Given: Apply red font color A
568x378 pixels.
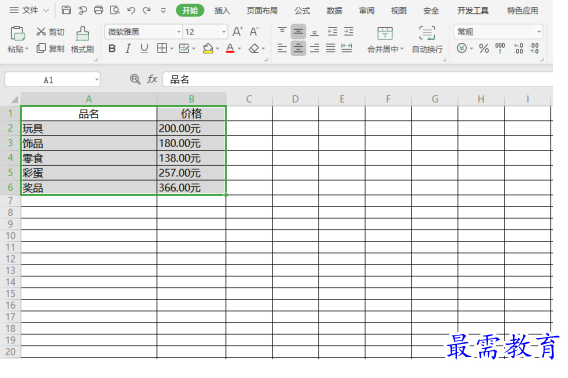Looking at the screenshot, I should 230,48.
